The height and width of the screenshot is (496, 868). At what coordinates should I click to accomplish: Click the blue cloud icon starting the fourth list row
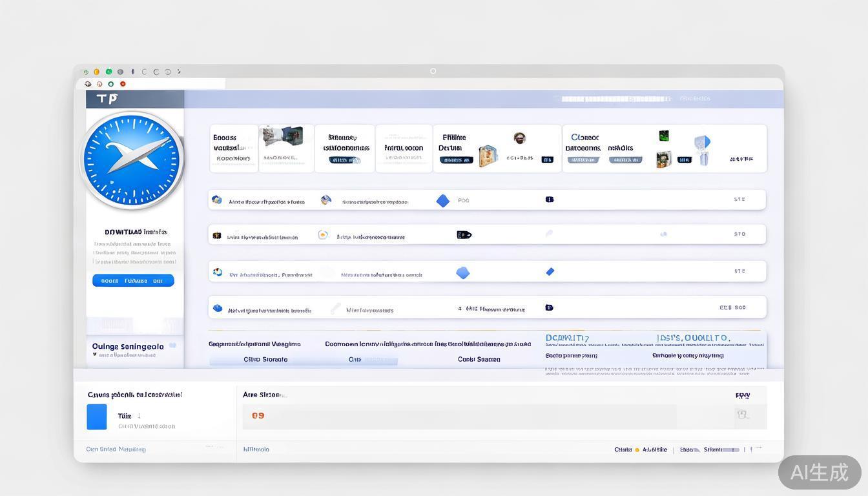[x=218, y=309]
